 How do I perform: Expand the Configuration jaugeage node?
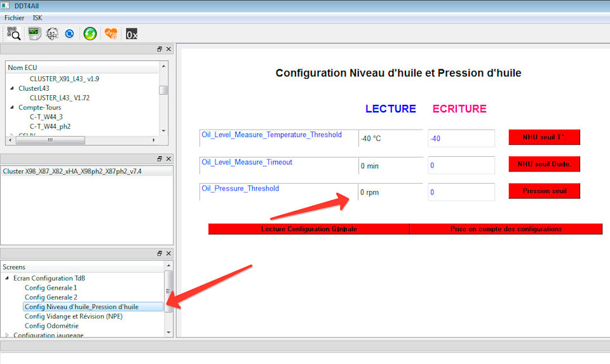point(7,335)
